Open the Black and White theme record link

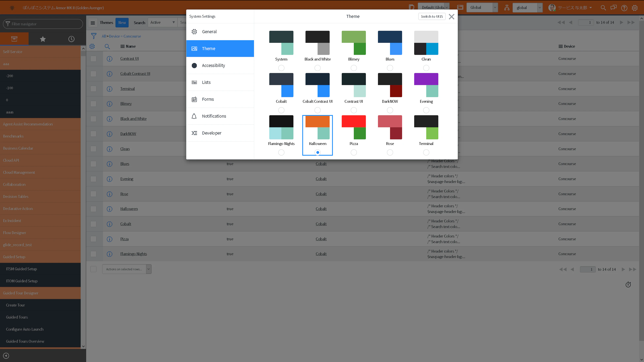pos(133,119)
